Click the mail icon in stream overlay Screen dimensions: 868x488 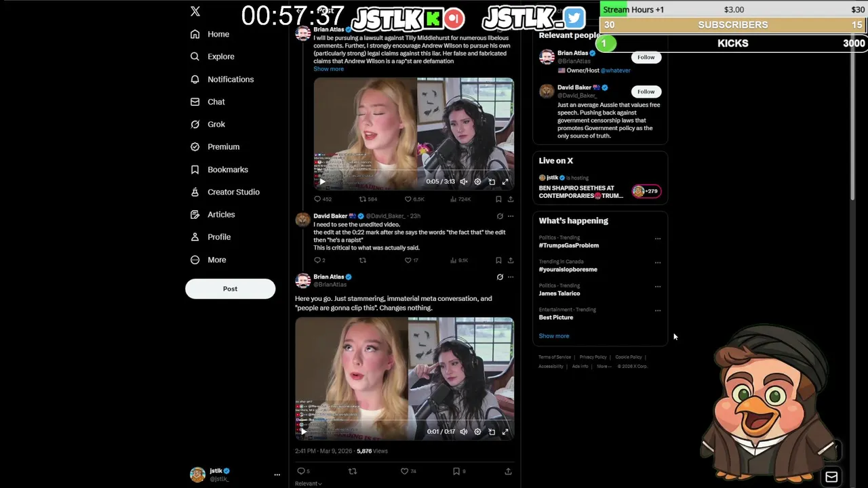(831, 477)
